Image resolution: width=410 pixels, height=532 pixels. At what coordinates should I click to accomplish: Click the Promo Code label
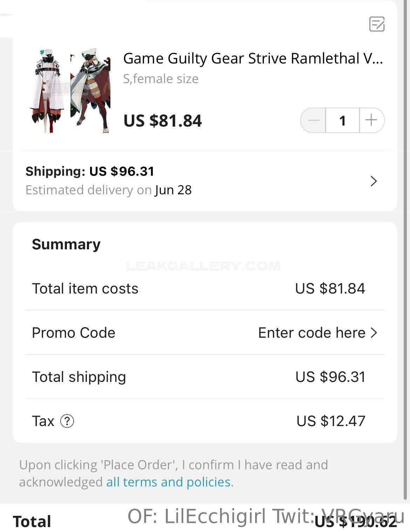point(74,332)
